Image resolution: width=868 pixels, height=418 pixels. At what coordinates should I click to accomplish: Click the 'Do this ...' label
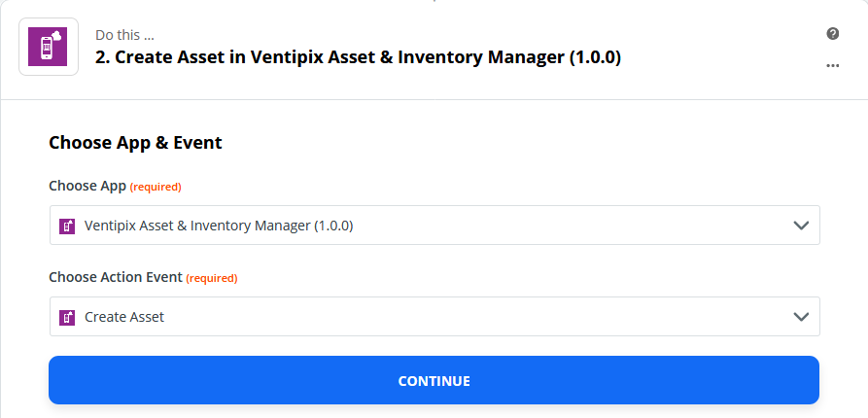(x=124, y=35)
